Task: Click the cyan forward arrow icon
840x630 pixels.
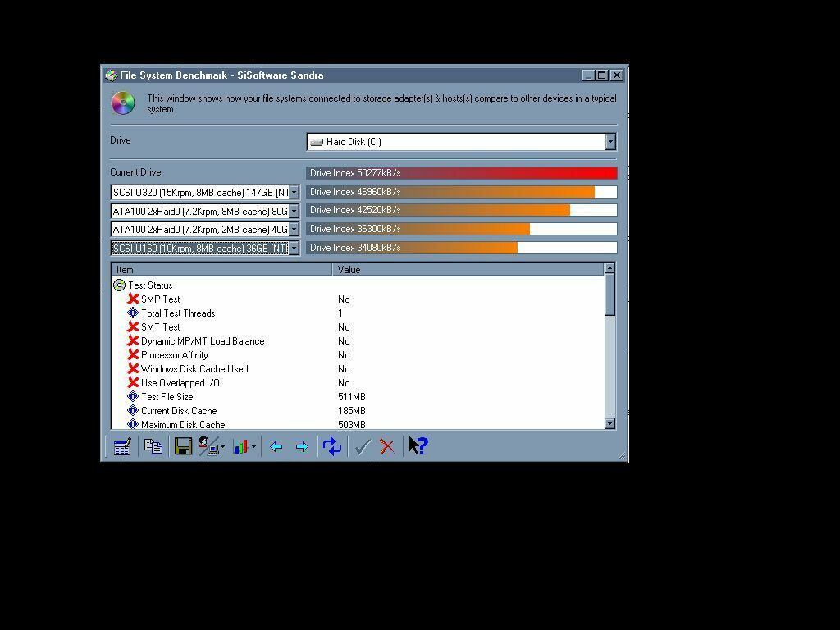Action: 302,446
